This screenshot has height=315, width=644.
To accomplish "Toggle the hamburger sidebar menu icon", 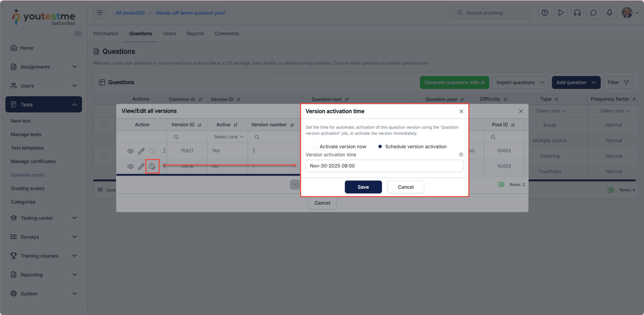I will (100, 13).
